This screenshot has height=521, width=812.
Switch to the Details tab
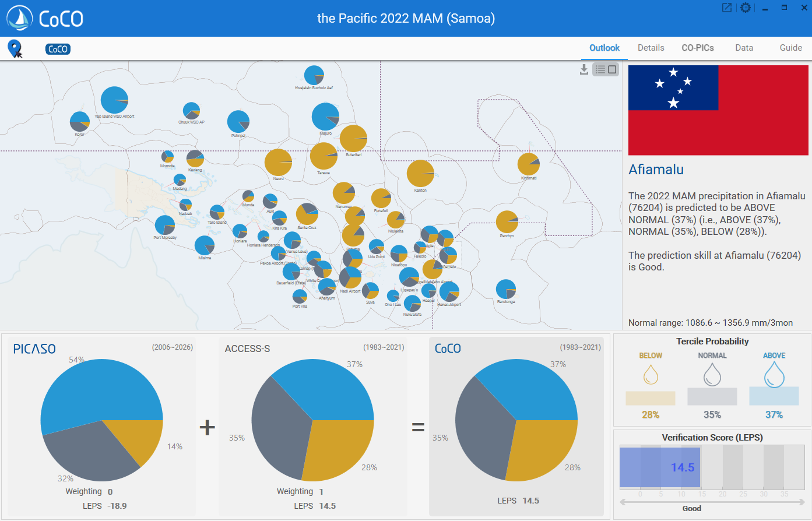[651, 48]
